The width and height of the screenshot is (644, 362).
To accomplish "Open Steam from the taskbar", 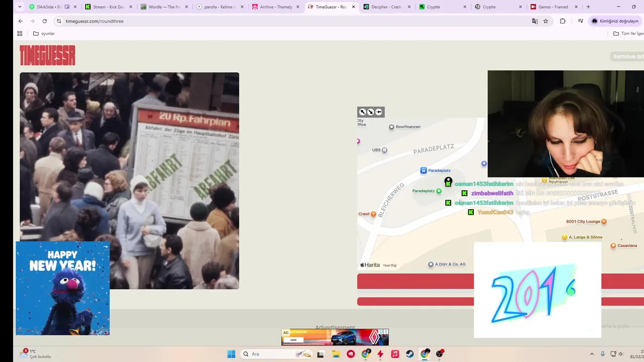I will [410, 354].
